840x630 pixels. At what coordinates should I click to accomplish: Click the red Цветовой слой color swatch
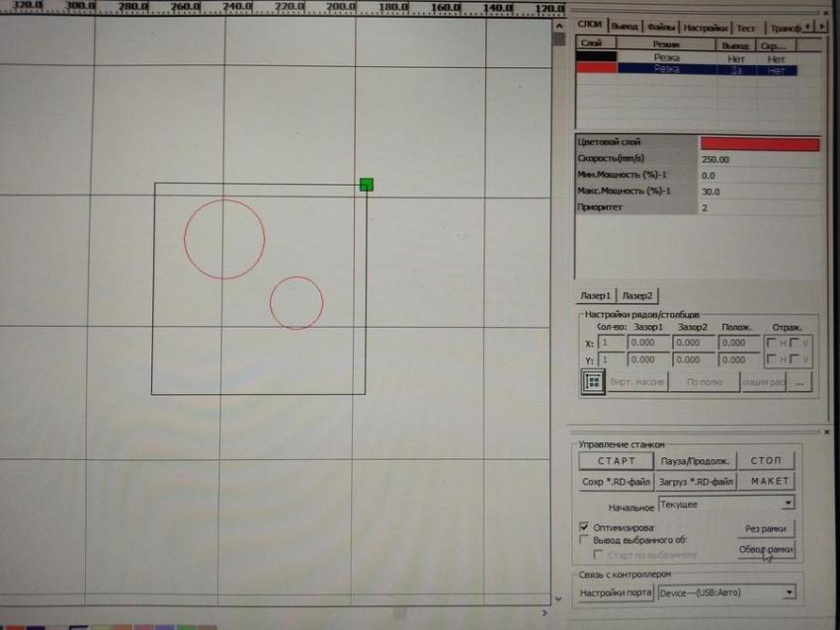point(759,144)
